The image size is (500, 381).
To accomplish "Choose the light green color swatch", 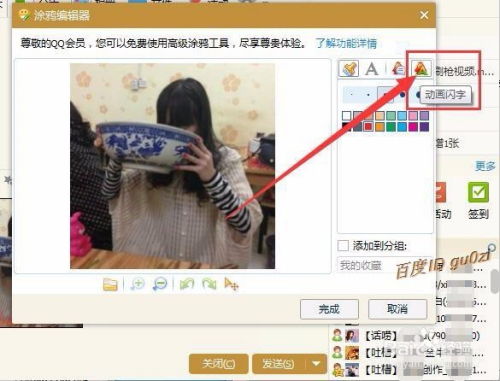I will (x=391, y=116).
